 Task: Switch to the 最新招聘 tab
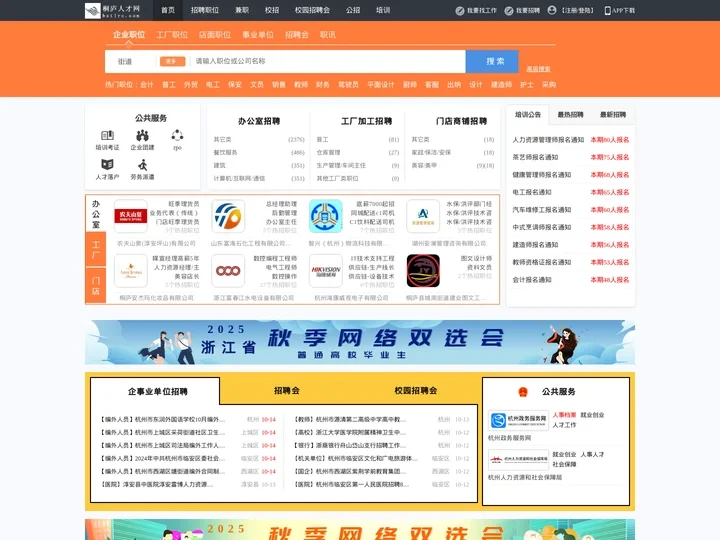[613, 115]
